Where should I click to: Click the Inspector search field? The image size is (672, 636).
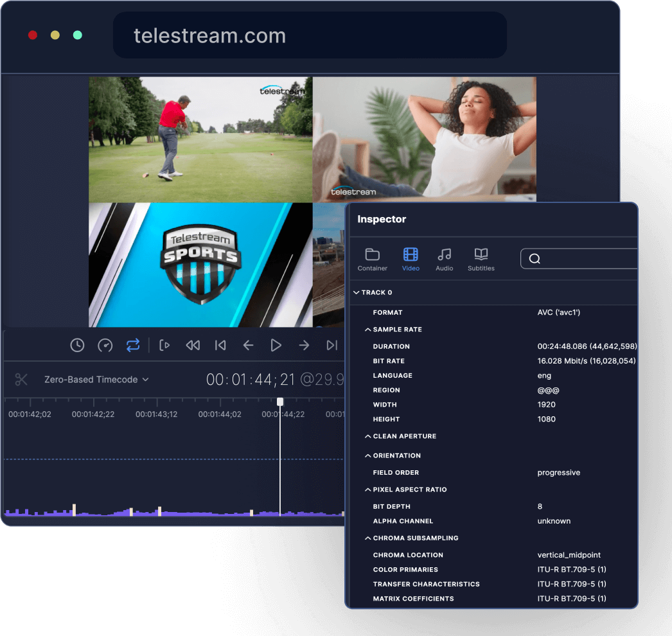point(579,259)
